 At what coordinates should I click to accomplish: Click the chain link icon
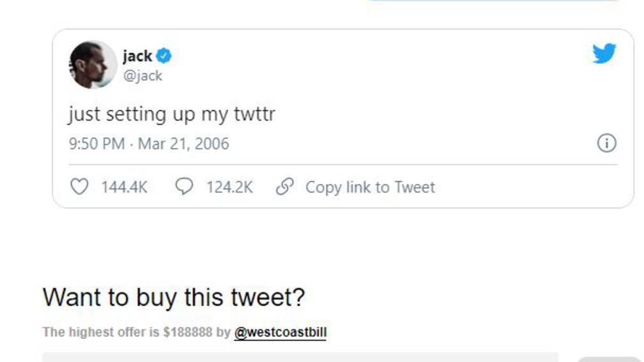tap(285, 186)
